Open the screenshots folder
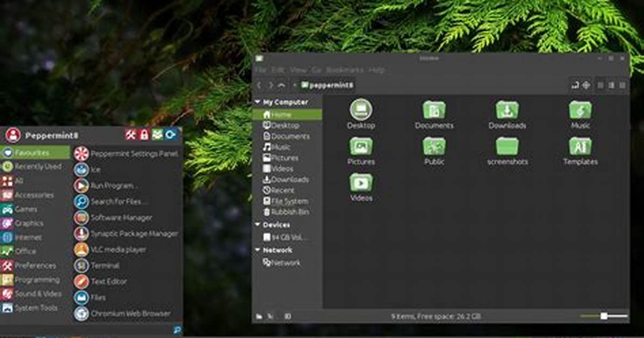This screenshot has width=644, height=338. pyautogui.click(x=507, y=151)
